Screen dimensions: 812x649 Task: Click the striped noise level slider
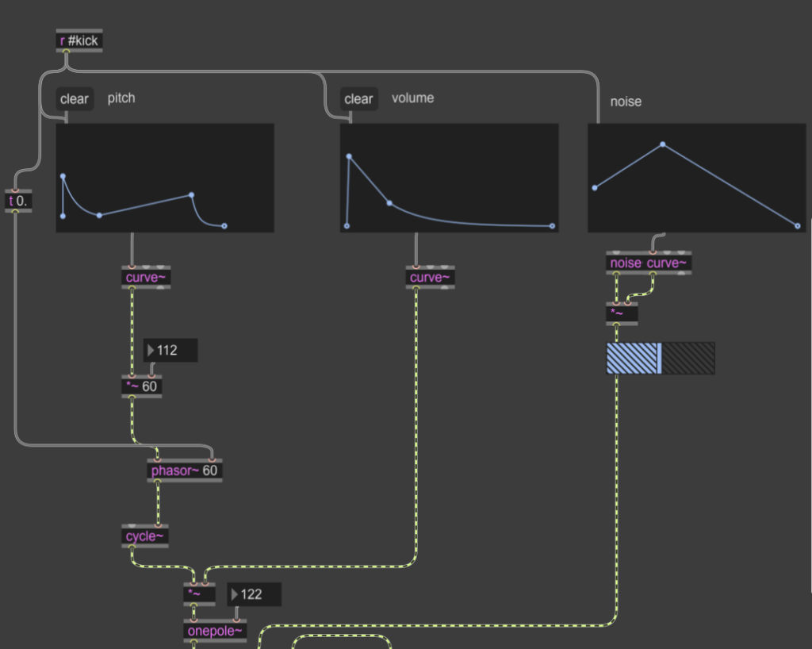[x=660, y=358]
